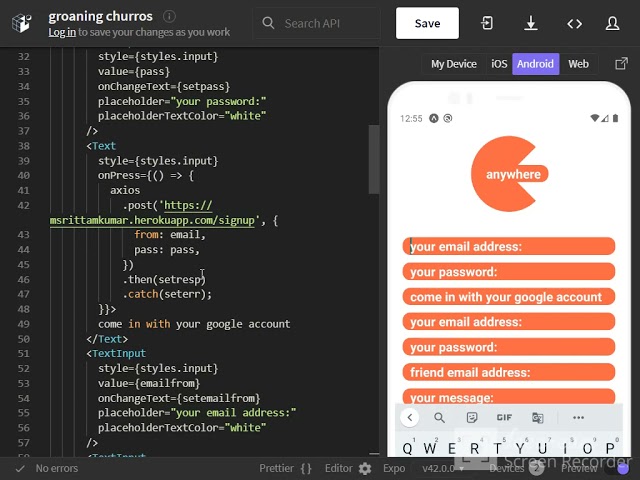
Task: Switch preview to My Device tab
Action: coord(454,64)
